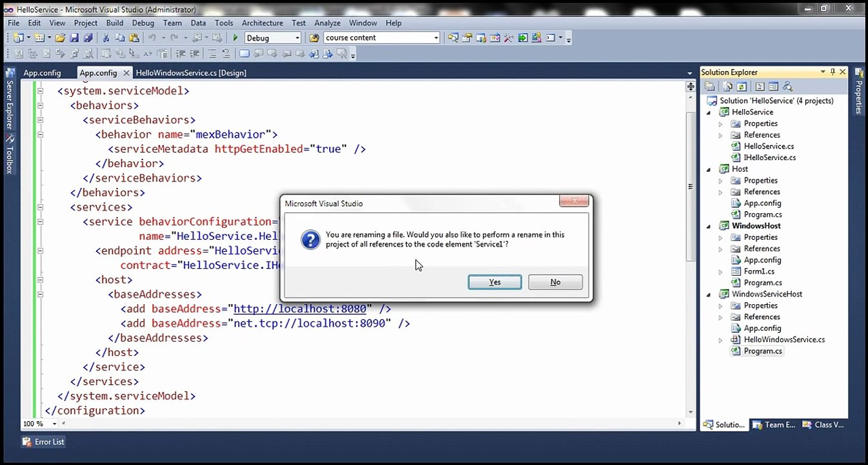The height and width of the screenshot is (465, 868).
Task: Open the Debug configuration dropdown
Action: [x=297, y=38]
